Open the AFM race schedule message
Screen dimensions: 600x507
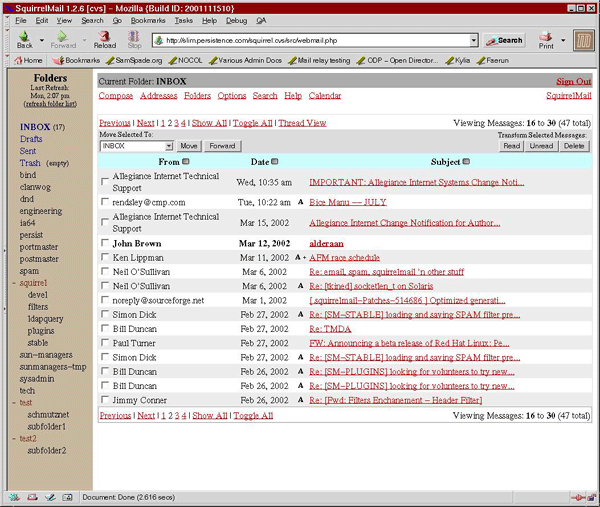pyautogui.click(x=344, y=258)
